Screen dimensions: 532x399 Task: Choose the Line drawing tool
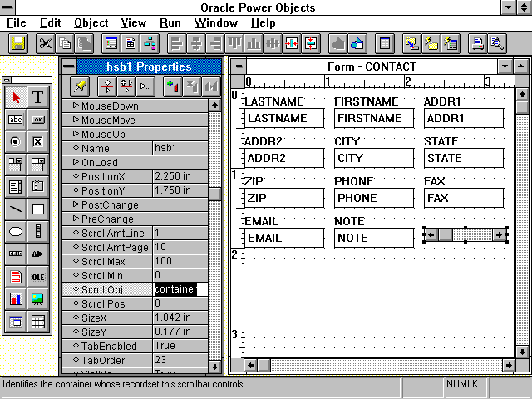[16, 209]
